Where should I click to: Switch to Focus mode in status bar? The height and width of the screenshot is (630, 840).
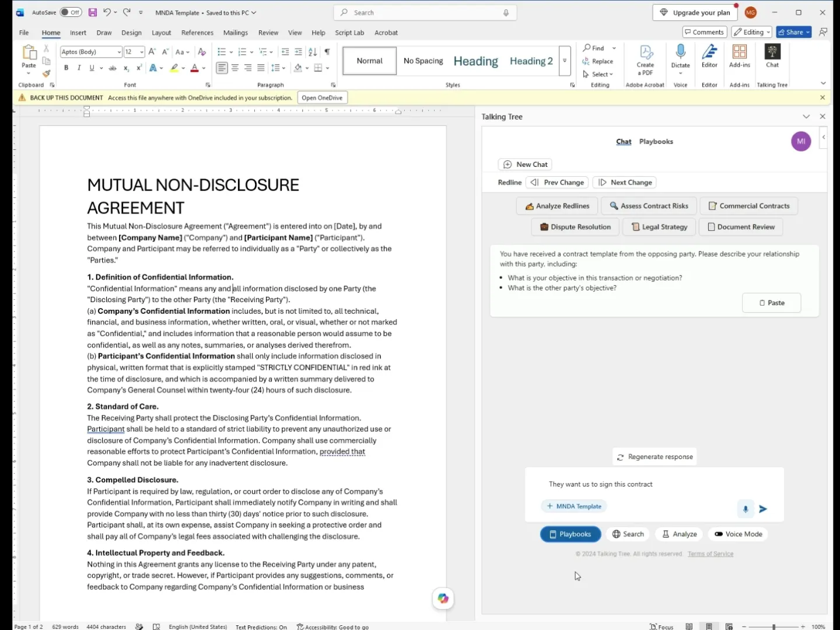click(661, 626)
